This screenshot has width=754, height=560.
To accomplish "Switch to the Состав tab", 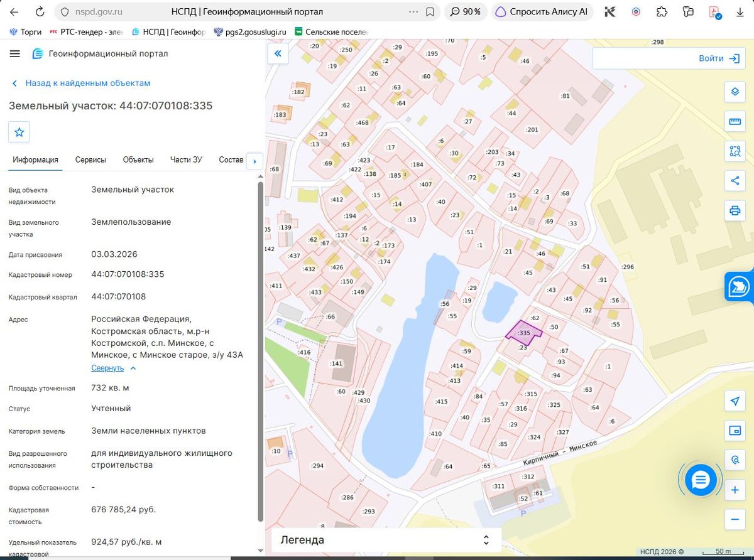I will click(231, 159).
